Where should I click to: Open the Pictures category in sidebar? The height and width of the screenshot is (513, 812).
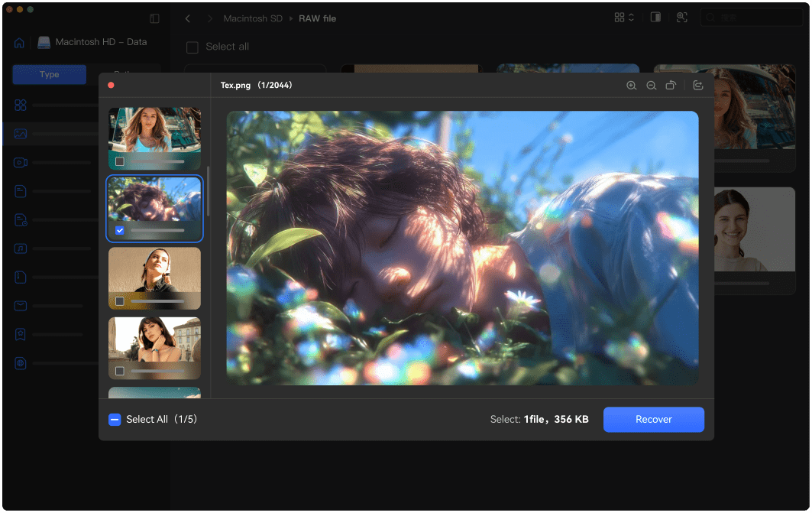click(x=21, y=134)
